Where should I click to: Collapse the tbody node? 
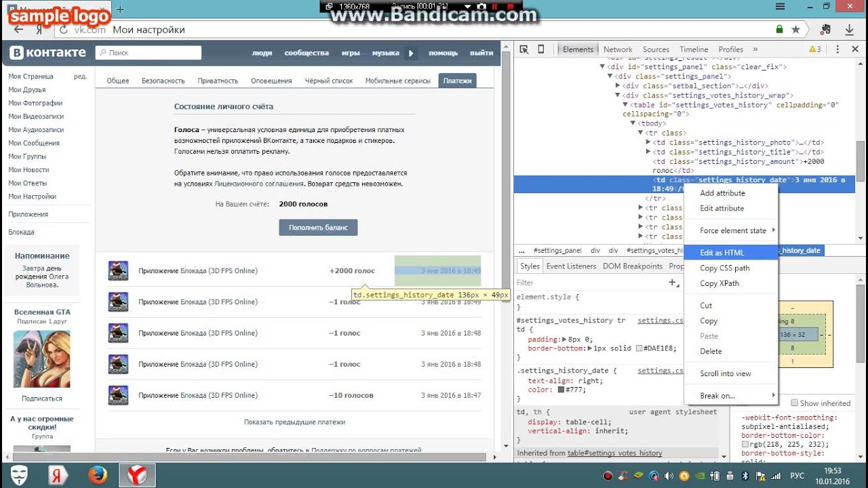(633, 124)
